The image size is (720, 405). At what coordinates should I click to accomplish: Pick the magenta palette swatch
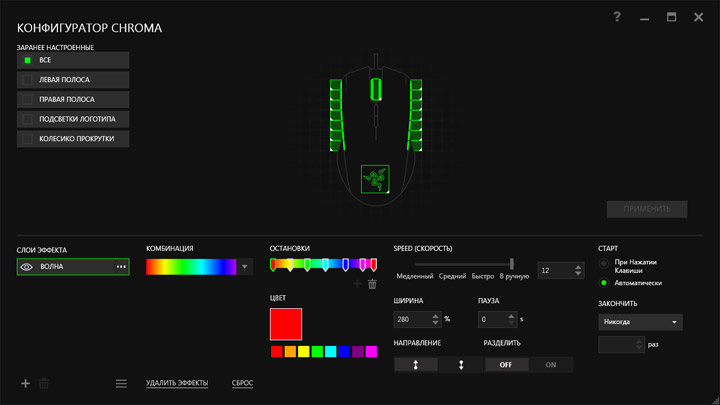(x=371, y=352)
